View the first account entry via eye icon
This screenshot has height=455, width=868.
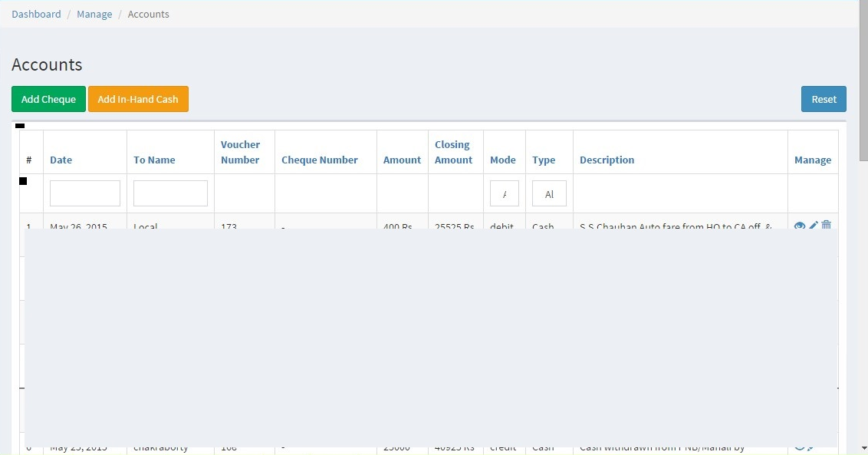tap(799, 226)
